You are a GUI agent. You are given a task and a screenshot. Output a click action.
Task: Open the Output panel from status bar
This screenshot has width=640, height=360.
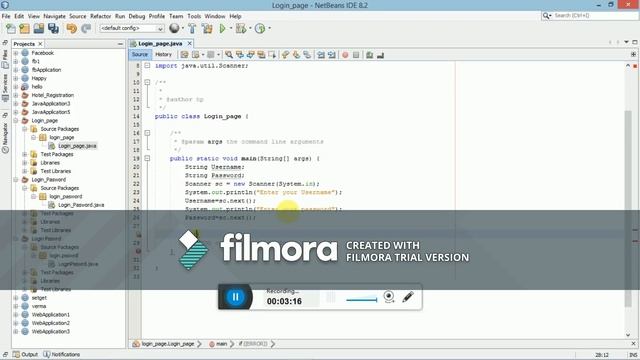coord(25,354)
